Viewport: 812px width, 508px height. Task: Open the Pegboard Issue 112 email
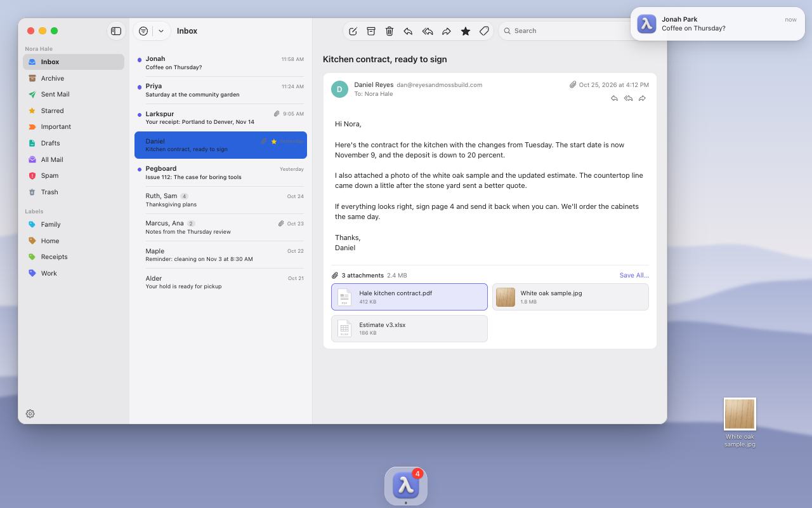221,173
